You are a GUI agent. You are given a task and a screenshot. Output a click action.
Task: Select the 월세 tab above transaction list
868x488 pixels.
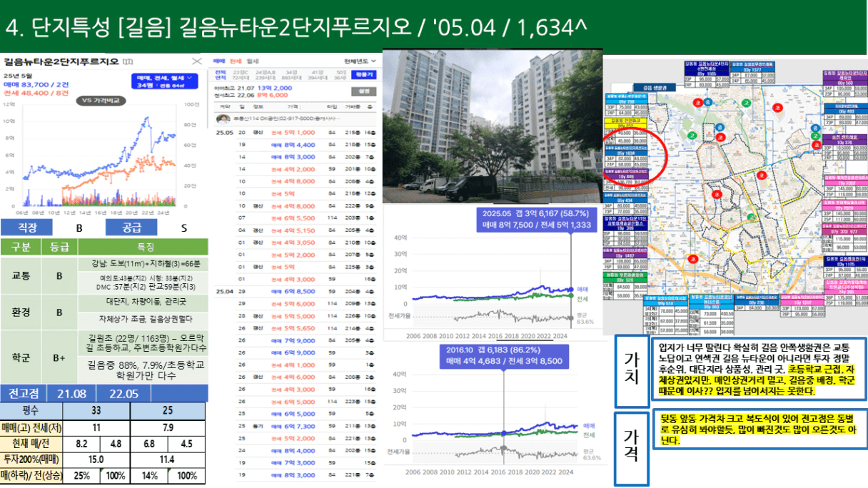253,62
